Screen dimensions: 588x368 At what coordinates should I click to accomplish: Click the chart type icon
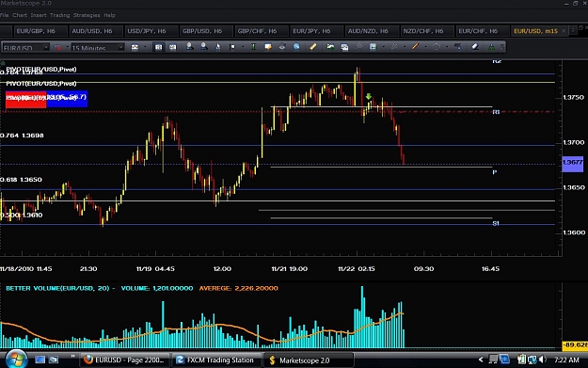tap(135, 47)
